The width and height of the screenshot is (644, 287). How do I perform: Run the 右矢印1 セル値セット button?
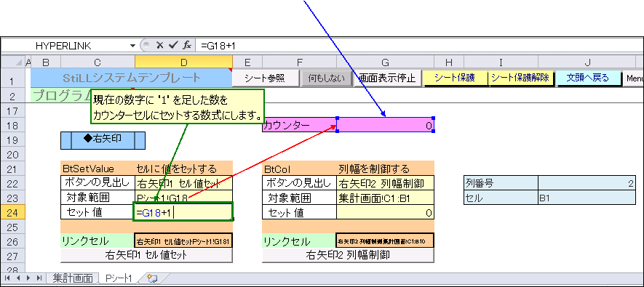click(x=146, y=255)
